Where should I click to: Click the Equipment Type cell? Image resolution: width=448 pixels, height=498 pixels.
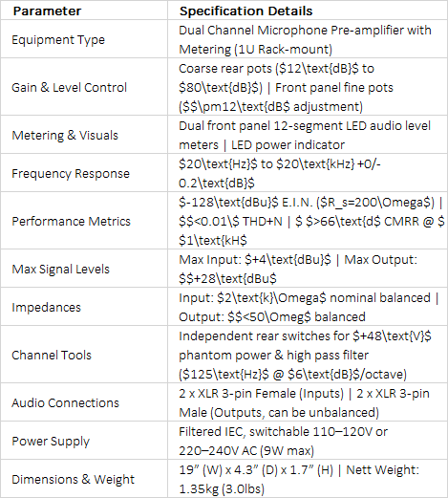coord(84,39)
